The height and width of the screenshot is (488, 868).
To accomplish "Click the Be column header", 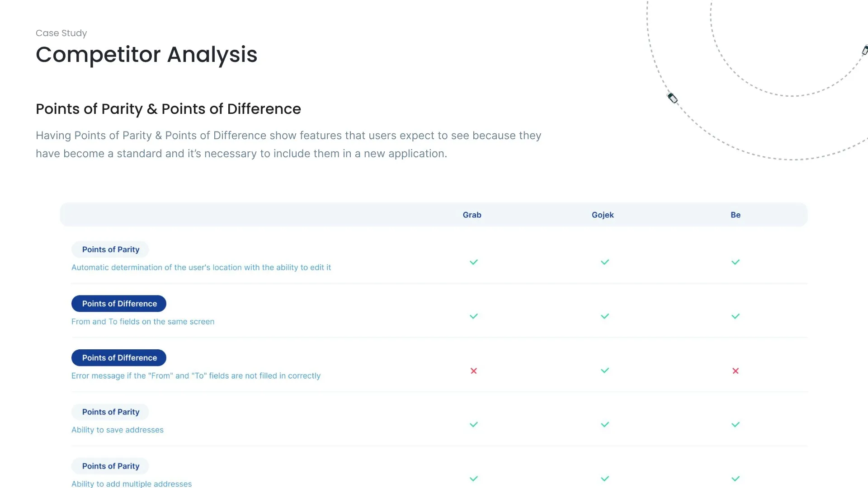I will [x=736, y=215].
